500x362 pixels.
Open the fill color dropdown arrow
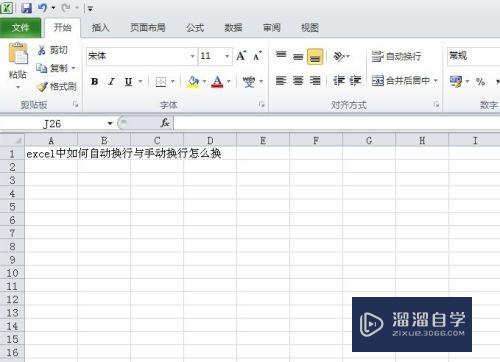pos(204,81)
